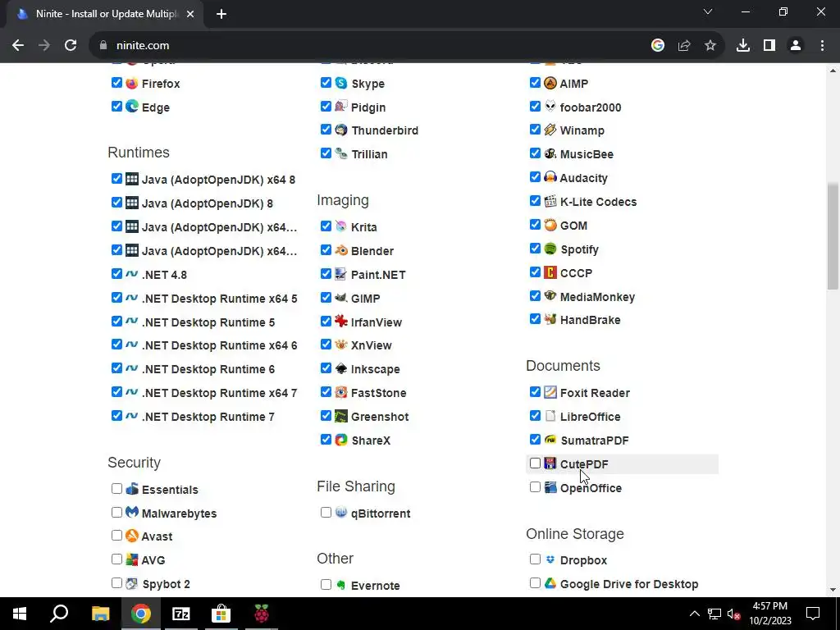The height and width of the screenshot is (630, 840).
Task: Open the tab search dropdown arrow
Action: pos(708,11)
